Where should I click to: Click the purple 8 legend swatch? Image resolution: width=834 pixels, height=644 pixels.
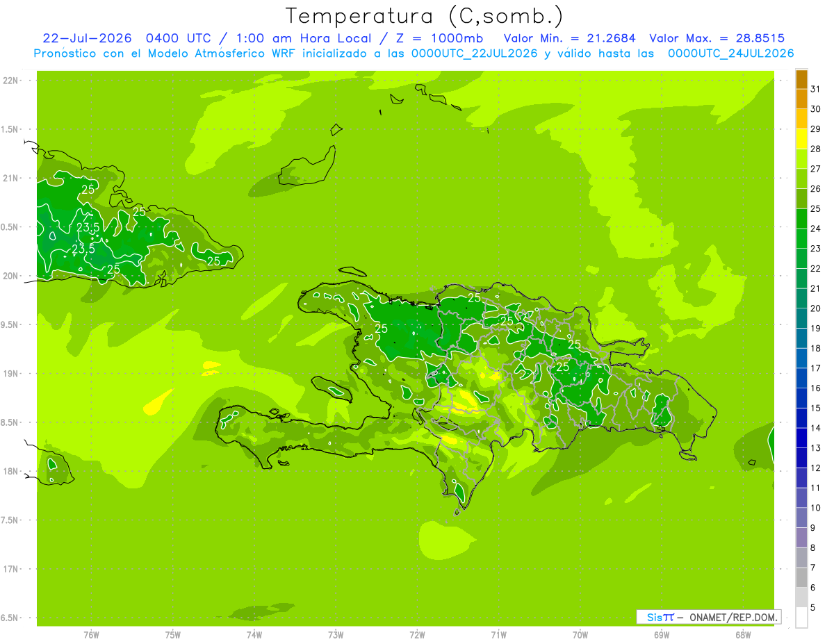tap(801, 538)
